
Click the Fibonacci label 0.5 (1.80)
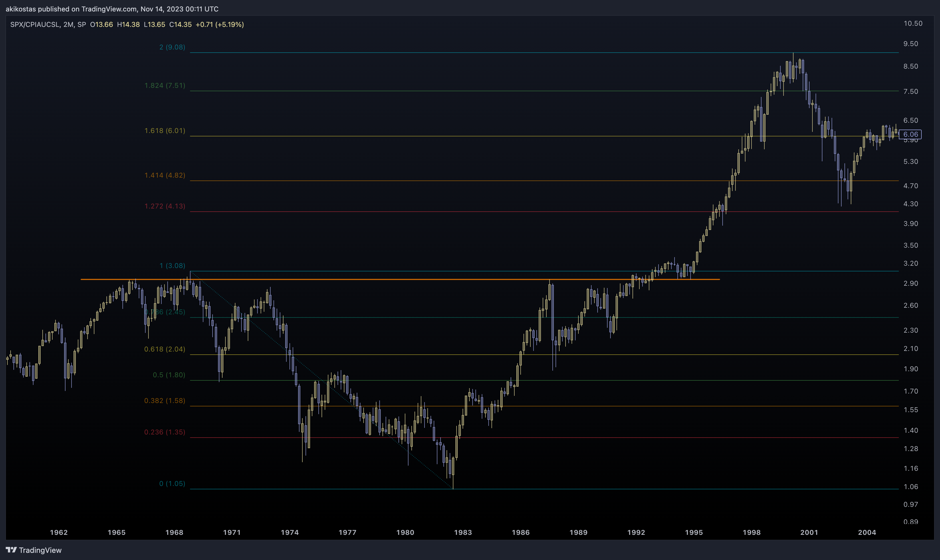pos(169,375)
